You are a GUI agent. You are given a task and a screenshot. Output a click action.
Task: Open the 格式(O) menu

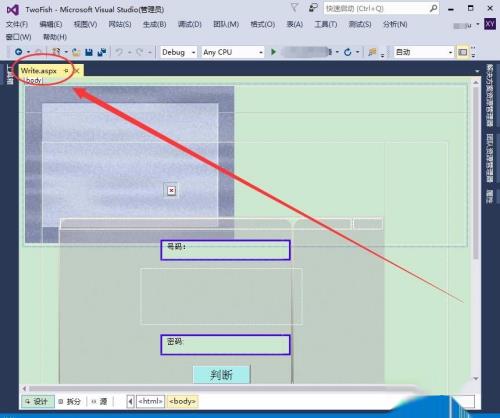tap(263, 24)
